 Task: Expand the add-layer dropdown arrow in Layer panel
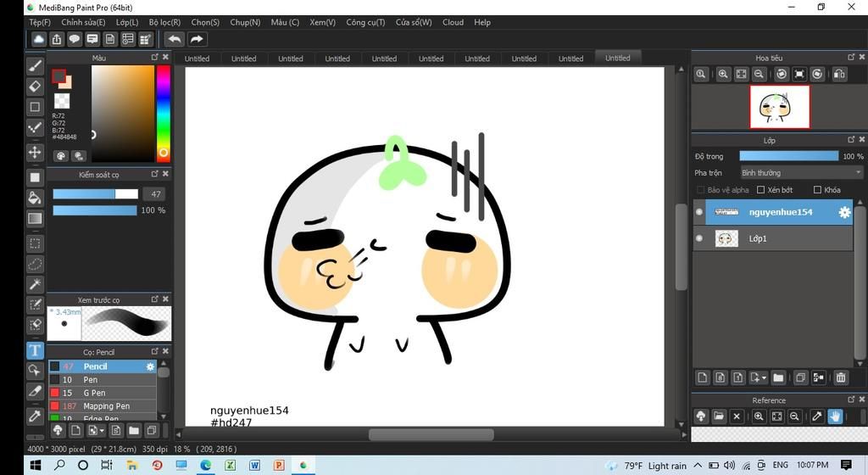tap(764, 377)
